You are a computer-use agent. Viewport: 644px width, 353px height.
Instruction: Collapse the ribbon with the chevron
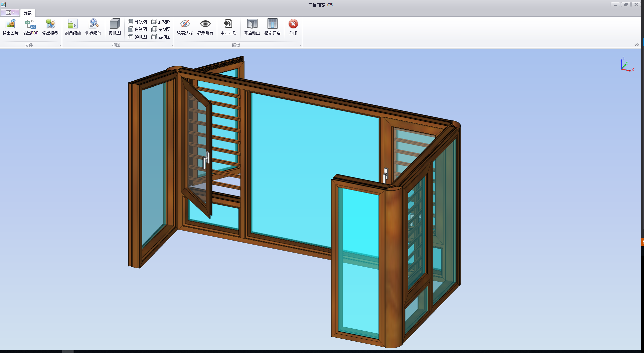[637, 44]
